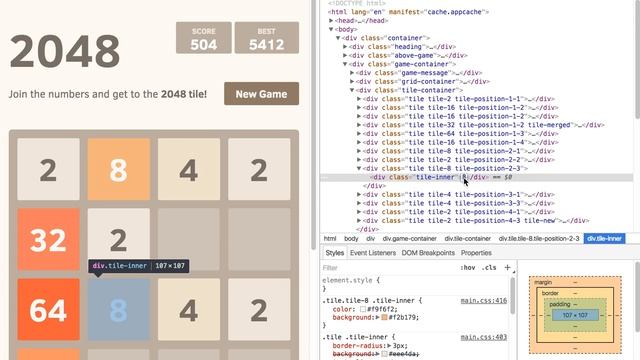640x360 pixels.
Task: Expand the game-message div node
Action: 352,73
